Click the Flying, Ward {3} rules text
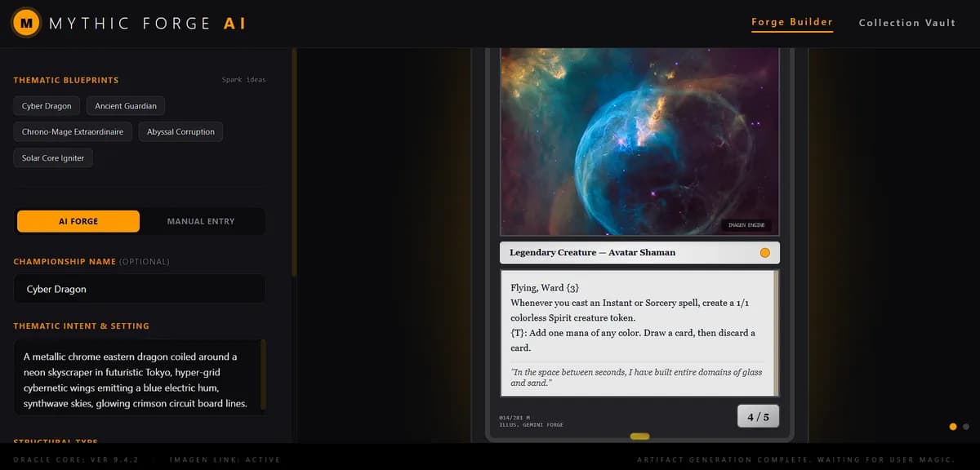Image resolution: width=980 pixels, height=470 pixels. click(545, 288)
